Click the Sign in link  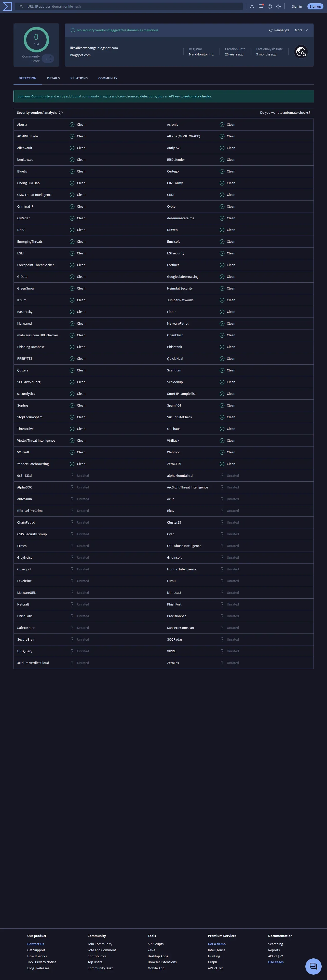pos(297,6)
